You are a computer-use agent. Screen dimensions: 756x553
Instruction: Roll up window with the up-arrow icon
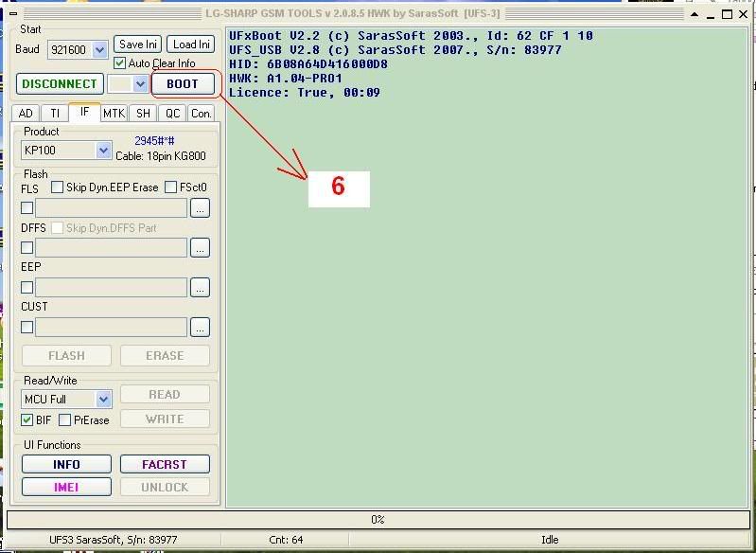click(694, 14)
